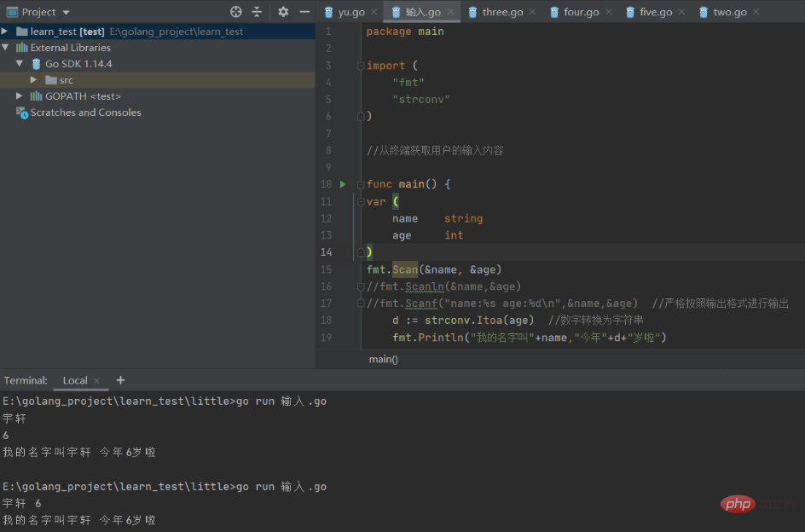805x532 pixels.
Task: Select Scratches and Consoles item
Action: [85, 113]
